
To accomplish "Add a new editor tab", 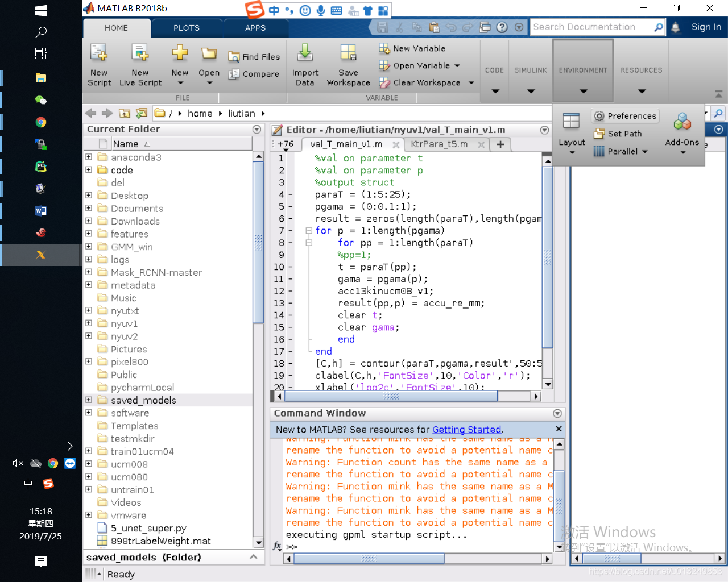I will [x=500, y=144].
